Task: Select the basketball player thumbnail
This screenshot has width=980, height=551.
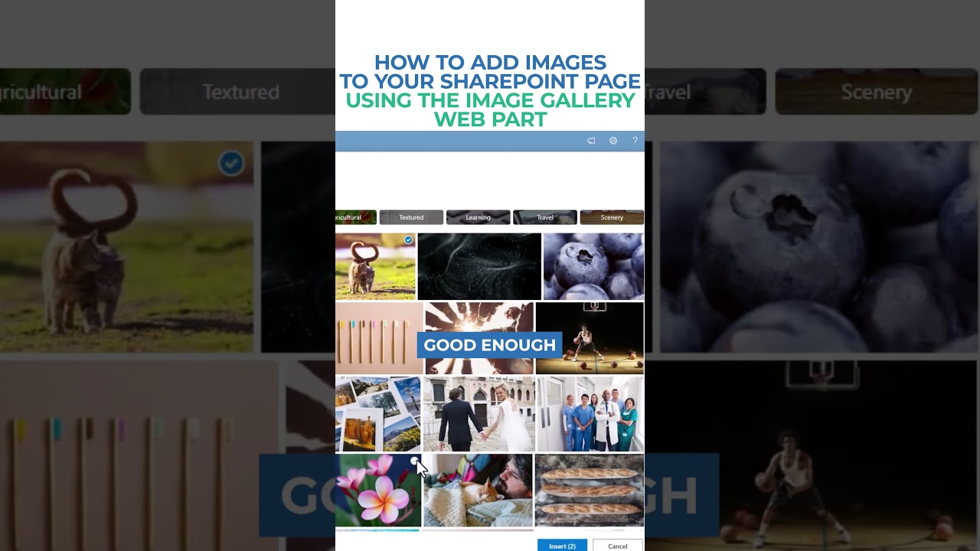Action: click(590, 337)
